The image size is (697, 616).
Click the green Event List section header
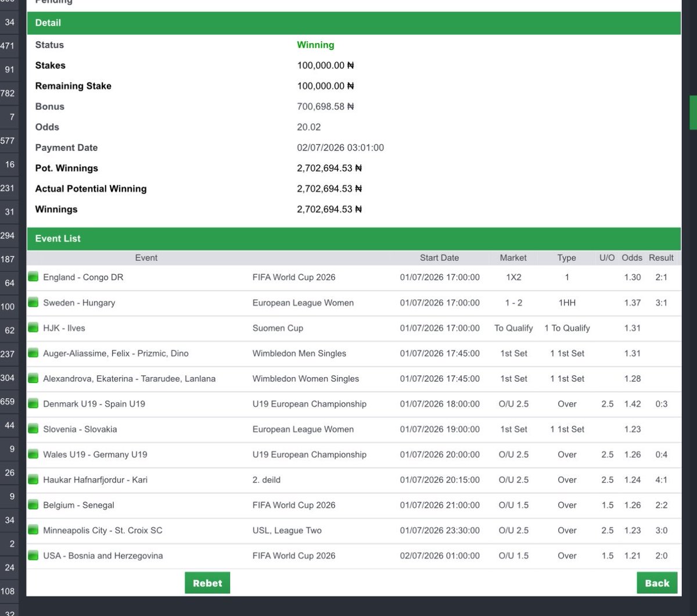354,238
